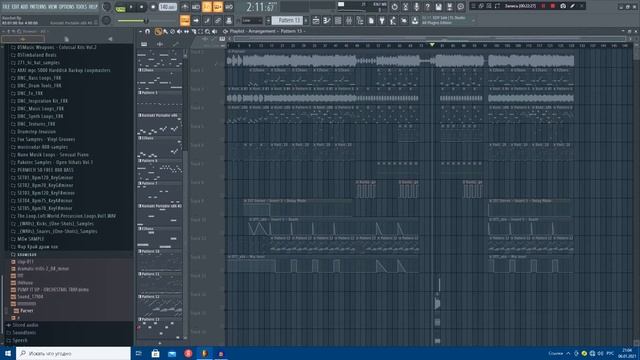The image size is (640, 360).
Task: Toggle loop recording icon
Action: coord(229,7)
